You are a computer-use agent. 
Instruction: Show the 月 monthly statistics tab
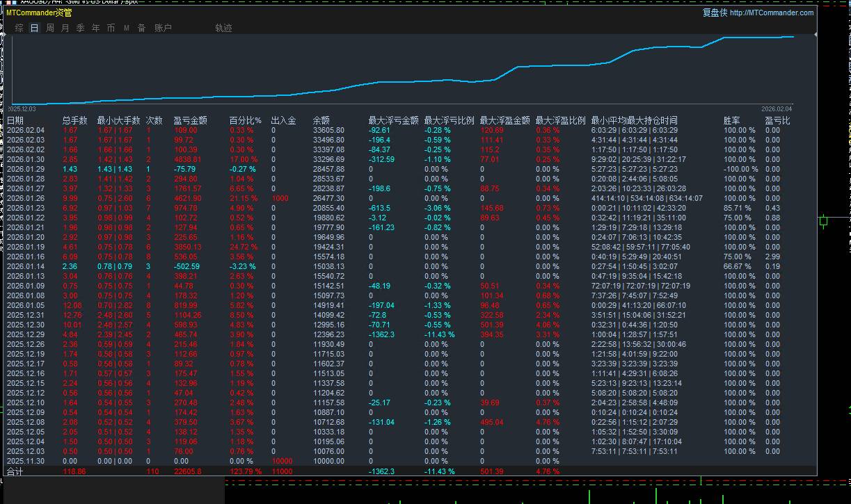click(x=65, y=28)
